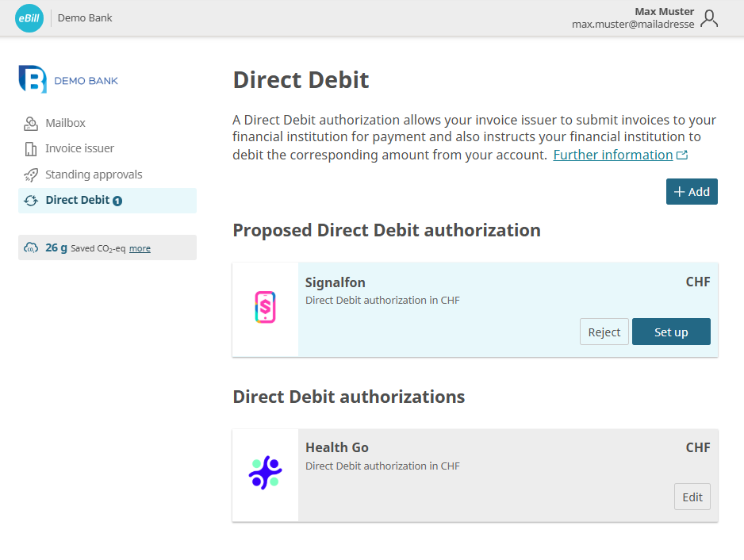The height and width of the screenshot is (560, 744).
Task: Click the CO2 cloud savings icon
Action: (x=30, y=247)
